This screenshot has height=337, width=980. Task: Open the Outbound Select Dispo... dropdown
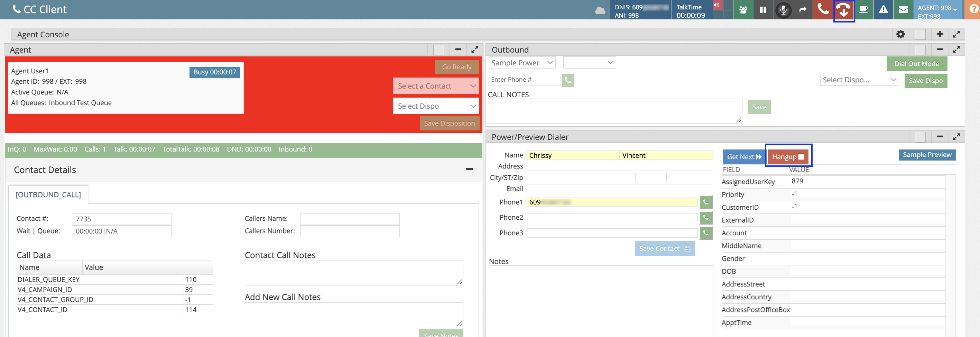(x=859, y=80)
